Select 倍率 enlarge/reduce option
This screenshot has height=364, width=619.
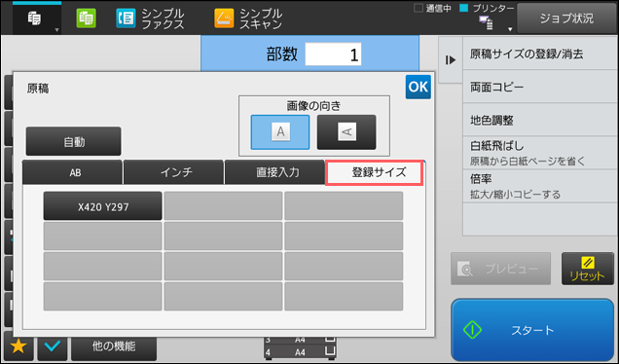click(539, 186)
